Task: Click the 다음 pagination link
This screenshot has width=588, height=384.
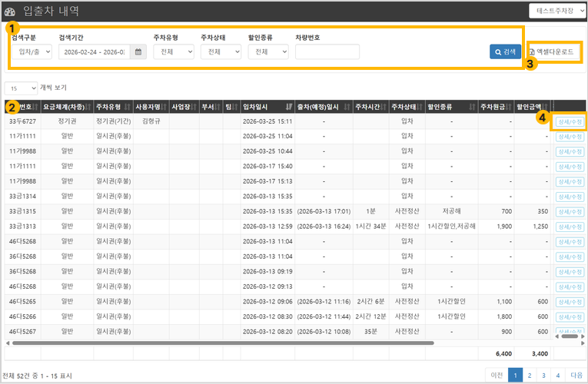Action: pyautogui.click(x=576, y=375)
